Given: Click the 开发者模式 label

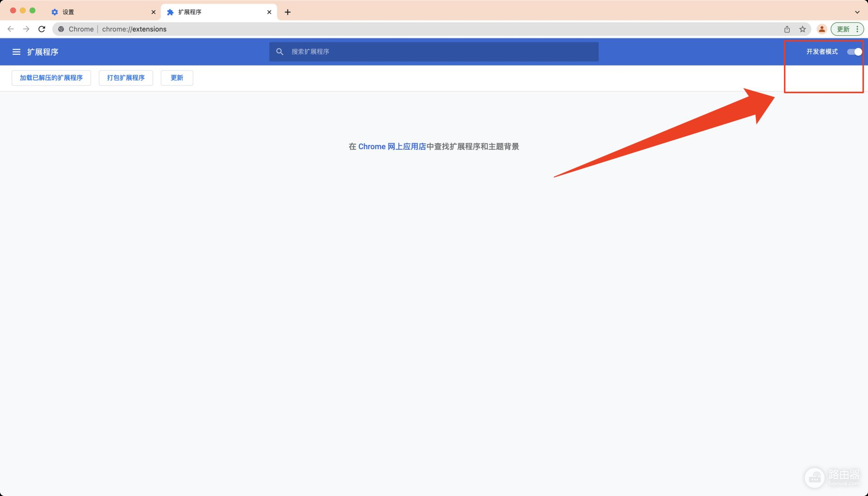Looking at the screenshot, I should pos(822,52).
